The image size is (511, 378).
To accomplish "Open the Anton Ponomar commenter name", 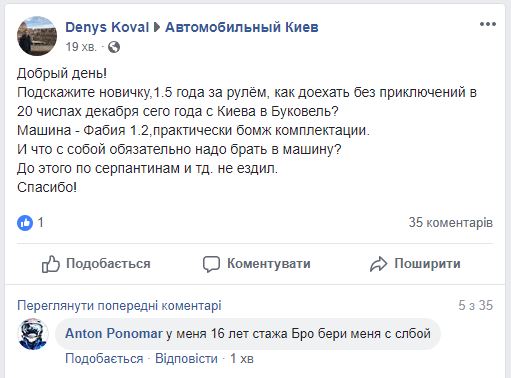I will (114, 334).
